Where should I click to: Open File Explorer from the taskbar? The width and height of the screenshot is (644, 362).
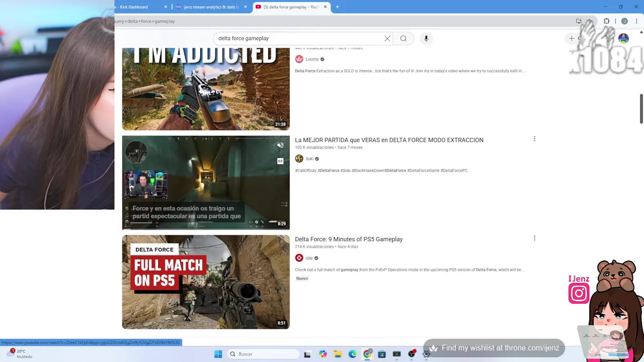coord(338,354)
